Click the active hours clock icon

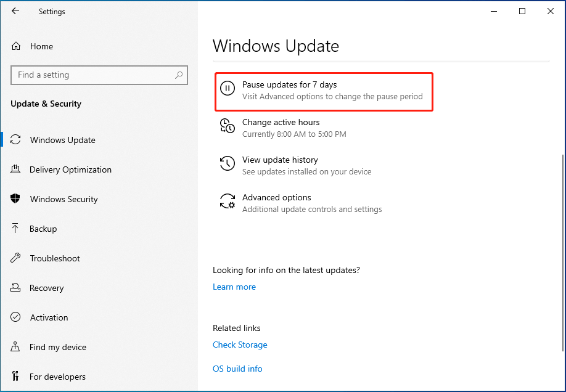(228, 126)
